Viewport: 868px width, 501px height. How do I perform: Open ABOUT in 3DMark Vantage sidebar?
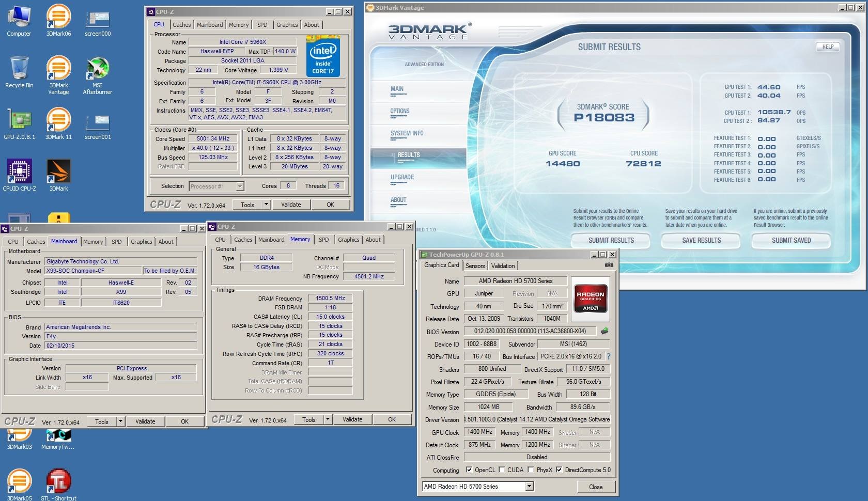point(398,200)
